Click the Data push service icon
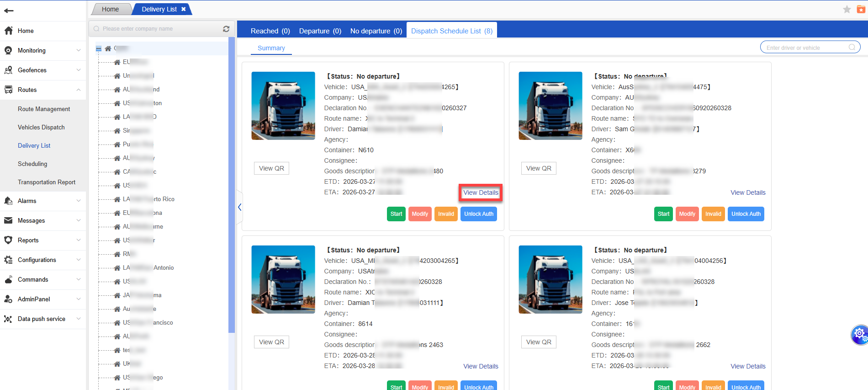 [8, 319]
